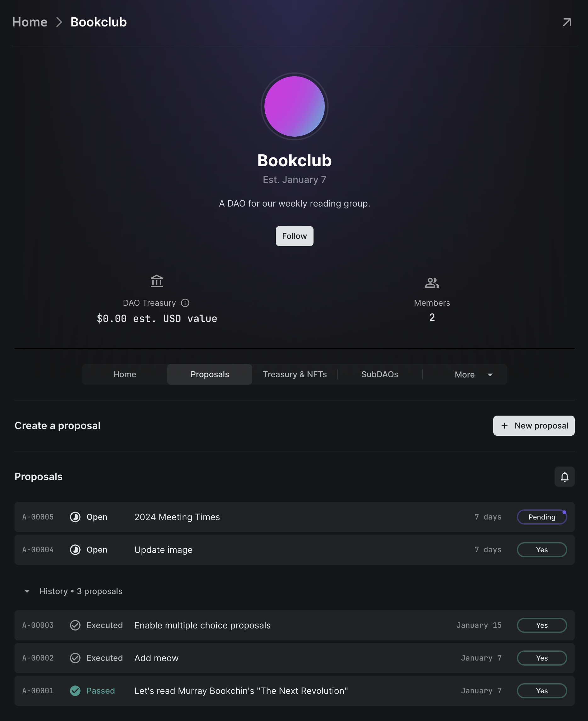Screen dimensions: 588x721
Task: Click the Bookclub gradient avatar image
Action: [294, 106]
